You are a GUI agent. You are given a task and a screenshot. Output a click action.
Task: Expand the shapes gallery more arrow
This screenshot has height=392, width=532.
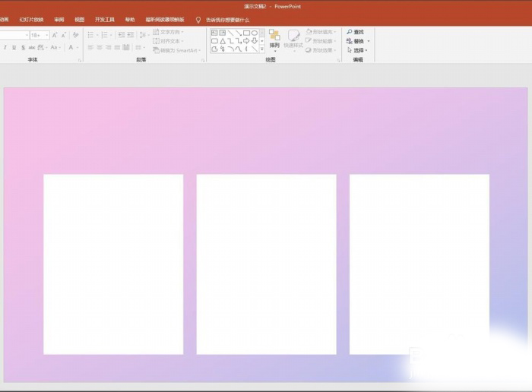click(x=262, y=49)
